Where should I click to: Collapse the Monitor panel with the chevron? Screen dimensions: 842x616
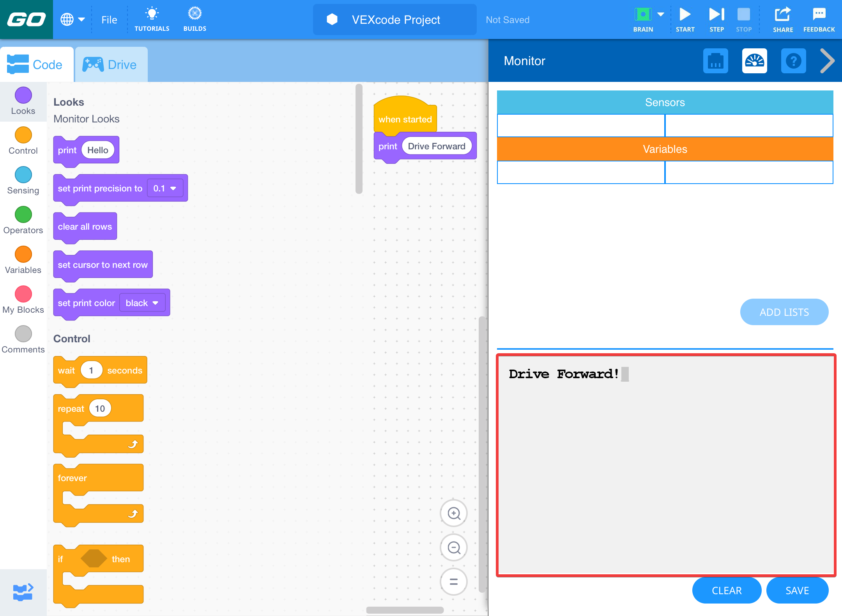827,61
